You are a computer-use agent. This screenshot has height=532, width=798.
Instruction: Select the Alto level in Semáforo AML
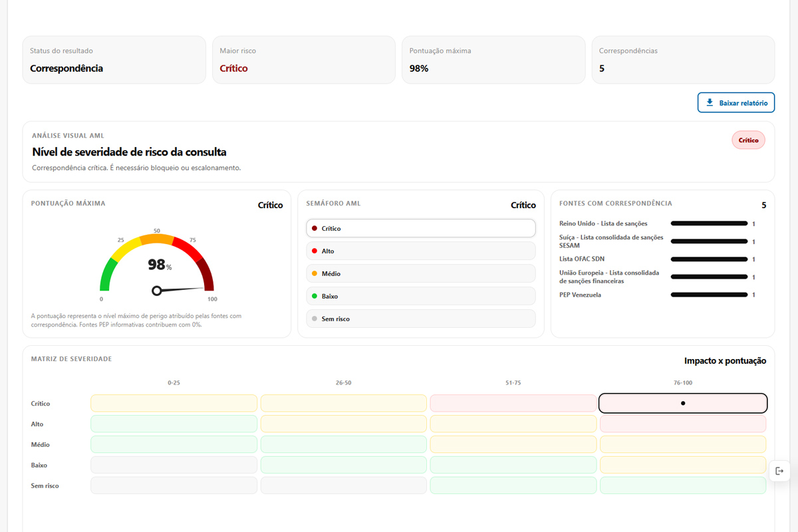pyautogui.click(x=421, y=251)
